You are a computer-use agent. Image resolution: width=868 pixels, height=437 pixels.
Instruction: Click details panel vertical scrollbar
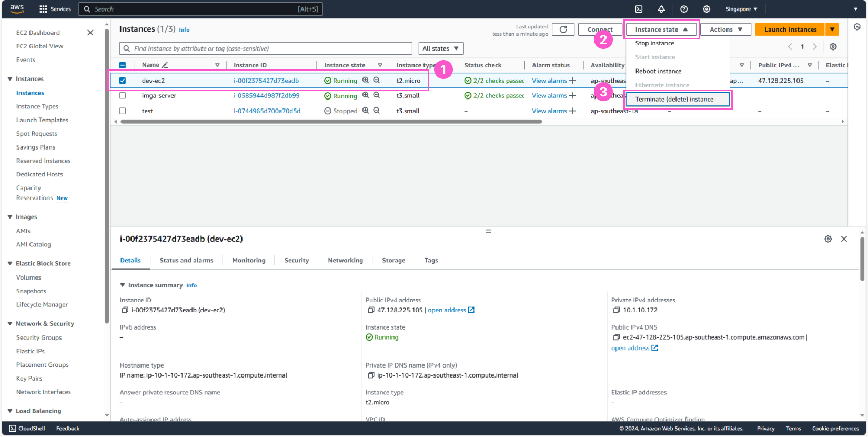[862, 259]
